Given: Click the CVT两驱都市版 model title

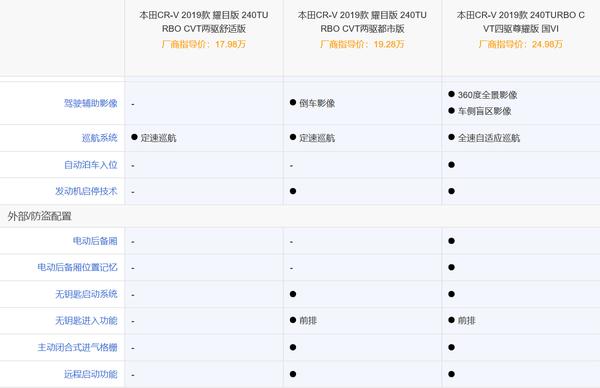Looking at the screenshot, I should tap(362, 22).
